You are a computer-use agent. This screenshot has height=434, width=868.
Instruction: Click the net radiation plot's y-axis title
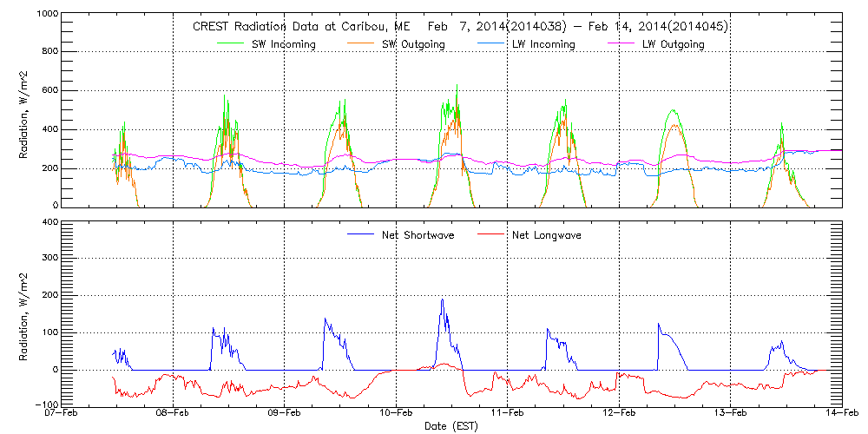[x=23, y=314]
